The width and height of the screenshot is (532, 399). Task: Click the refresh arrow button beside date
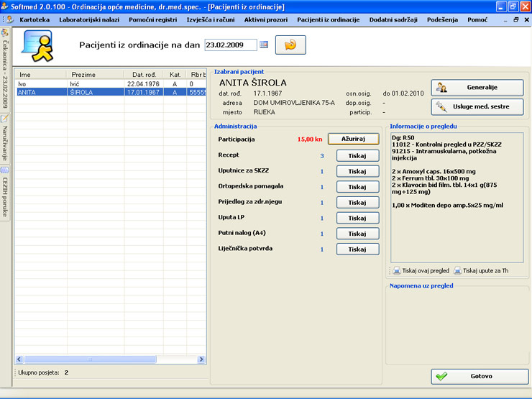click(290, 45)
